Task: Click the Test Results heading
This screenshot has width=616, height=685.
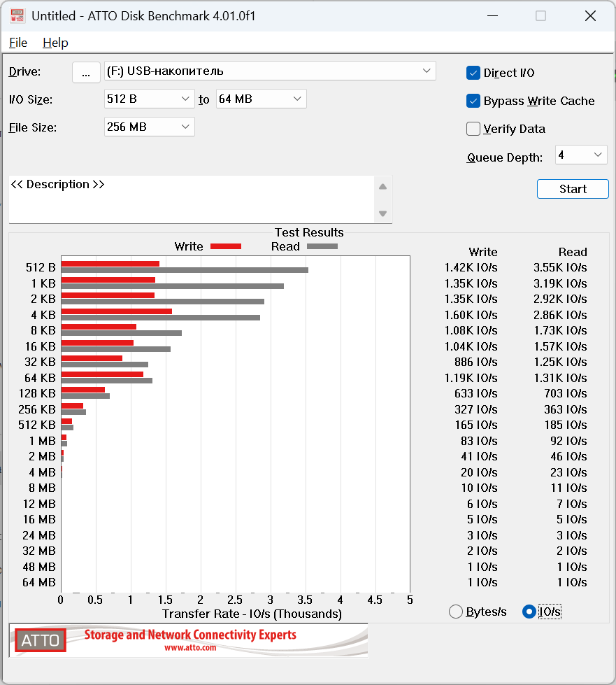Action: pyautogui.click(x=309, y=232)
